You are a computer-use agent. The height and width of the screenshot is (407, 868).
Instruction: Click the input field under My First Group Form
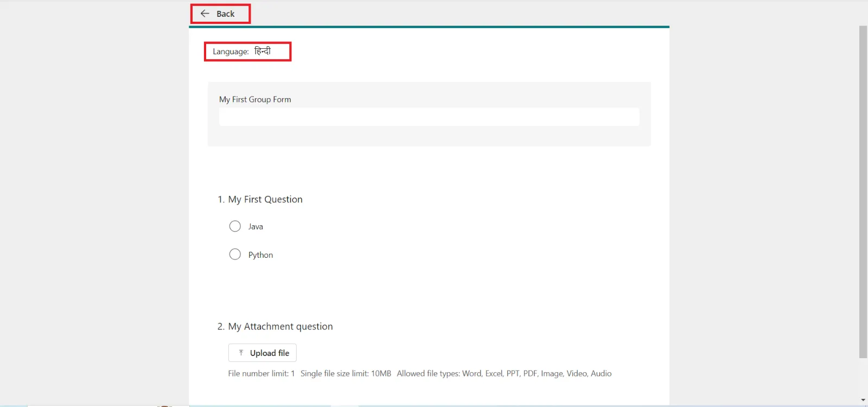pyautogui.click(x=429, y=117)
